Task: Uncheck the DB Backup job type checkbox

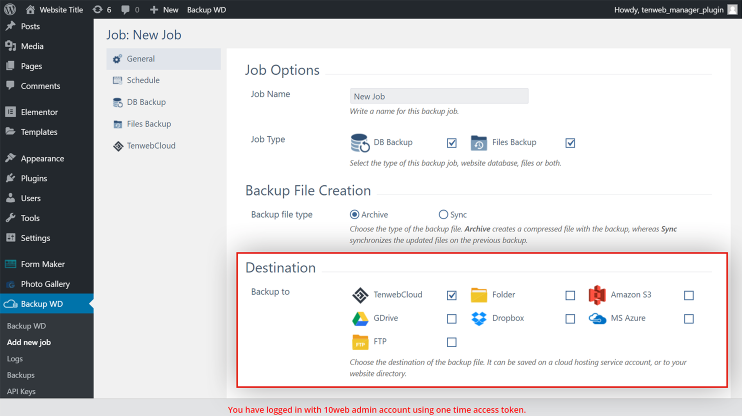Action: pos(452,143)
